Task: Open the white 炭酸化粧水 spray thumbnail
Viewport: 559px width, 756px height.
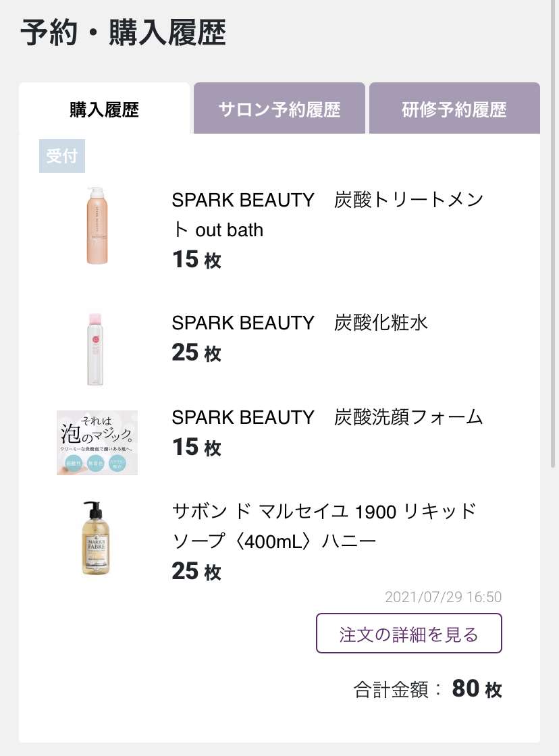Action: point(95,349)
